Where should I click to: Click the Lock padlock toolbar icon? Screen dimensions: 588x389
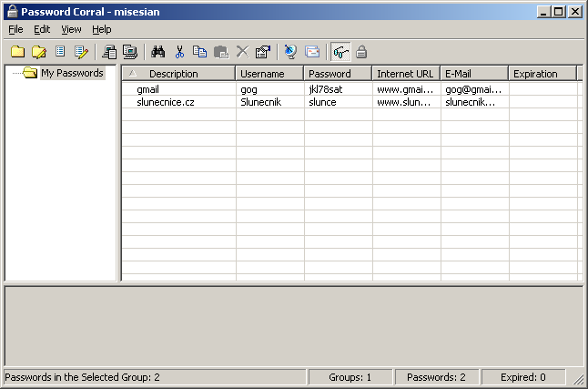[361, 52]
